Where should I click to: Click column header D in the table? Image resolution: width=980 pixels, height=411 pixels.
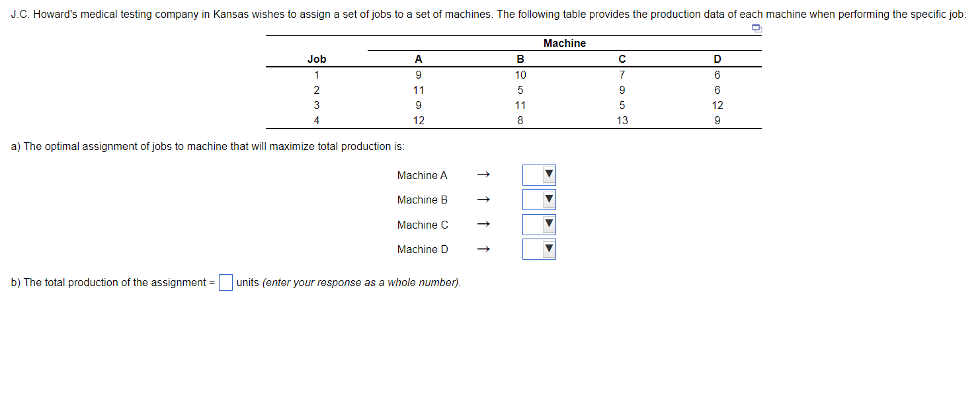point(717,59)
